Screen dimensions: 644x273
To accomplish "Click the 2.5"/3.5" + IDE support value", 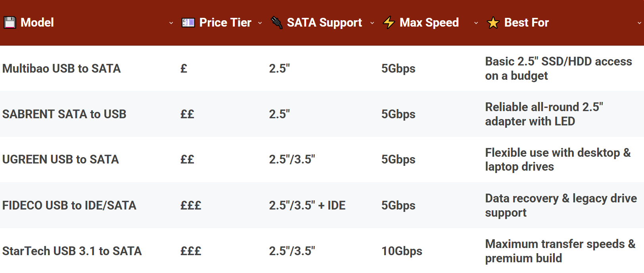I will (307, 206).
